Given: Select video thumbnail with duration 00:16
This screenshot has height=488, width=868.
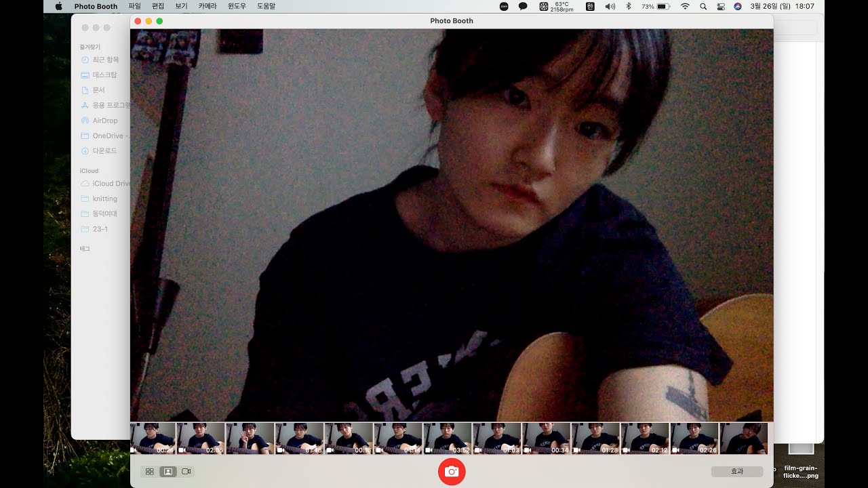Looking at the screenshot, I should tap(349, 439).
